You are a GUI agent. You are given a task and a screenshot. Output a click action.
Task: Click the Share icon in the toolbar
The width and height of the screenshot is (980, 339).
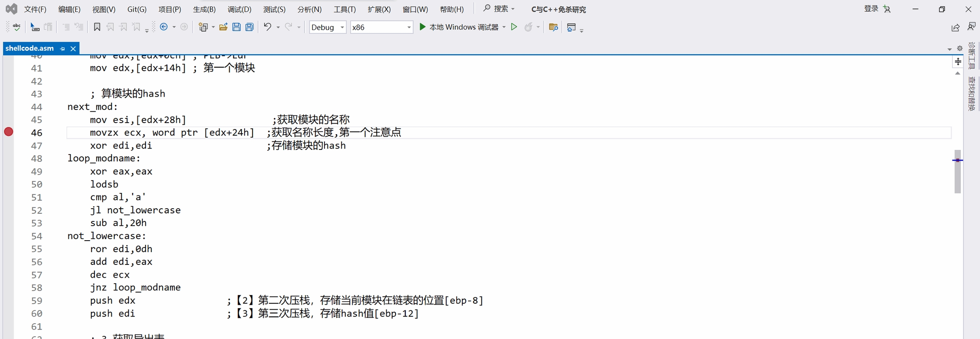click(955, 27)
